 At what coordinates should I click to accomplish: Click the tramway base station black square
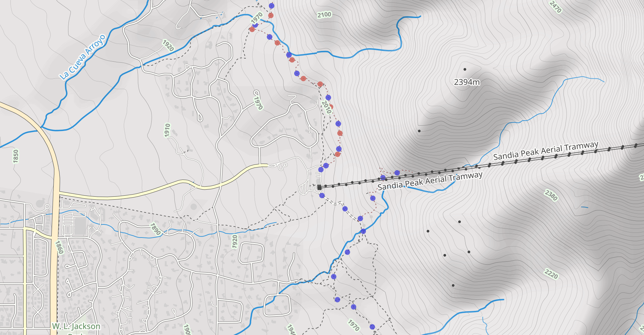[x=319, y=187]
